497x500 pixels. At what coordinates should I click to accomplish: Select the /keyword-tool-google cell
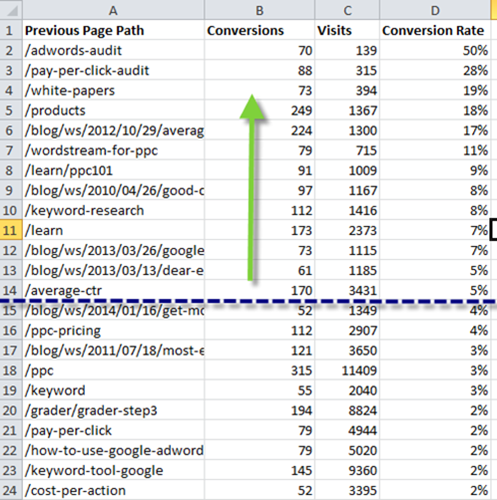(113, 470)
